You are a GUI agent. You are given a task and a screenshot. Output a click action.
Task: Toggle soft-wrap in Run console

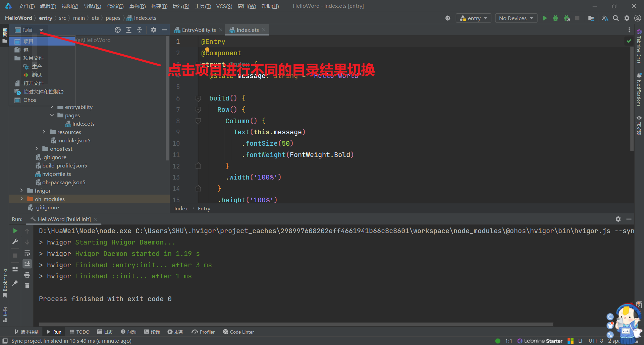coord(27,253)
